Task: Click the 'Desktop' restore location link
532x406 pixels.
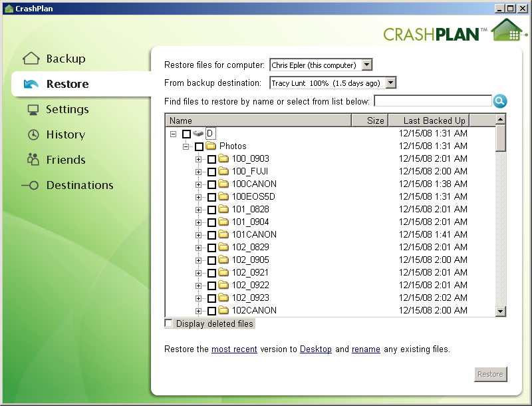Action: click(x=315, y=349)
